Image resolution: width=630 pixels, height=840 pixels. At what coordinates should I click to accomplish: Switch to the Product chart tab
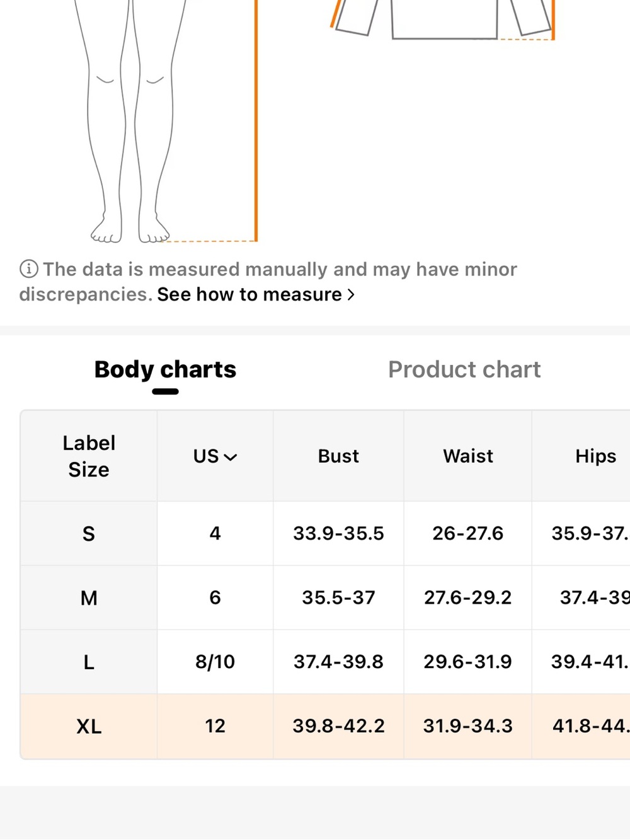pos(464,369)
